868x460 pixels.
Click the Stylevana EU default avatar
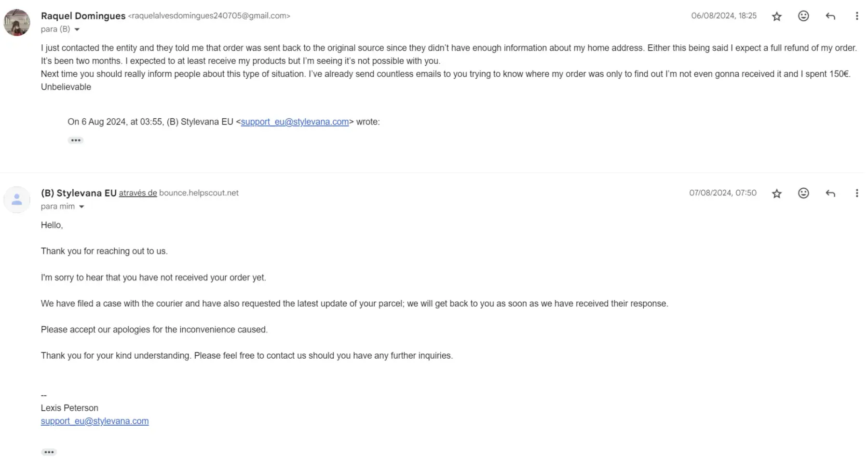point(17,199)
